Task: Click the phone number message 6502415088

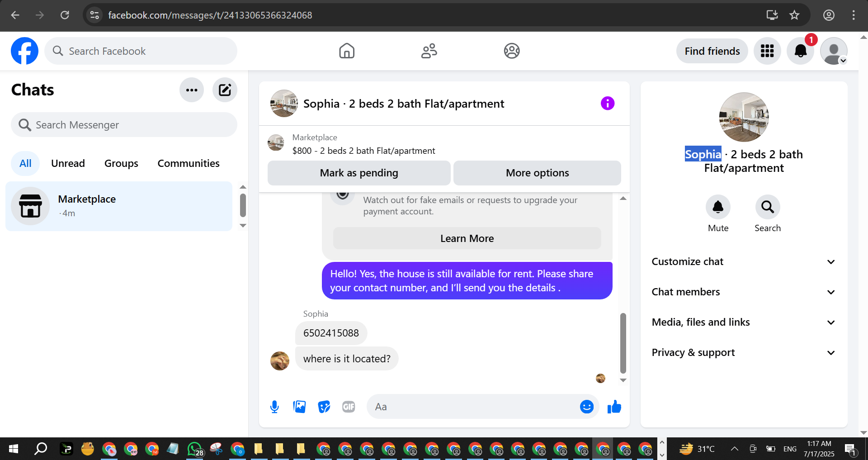Action: coord(331,333)
